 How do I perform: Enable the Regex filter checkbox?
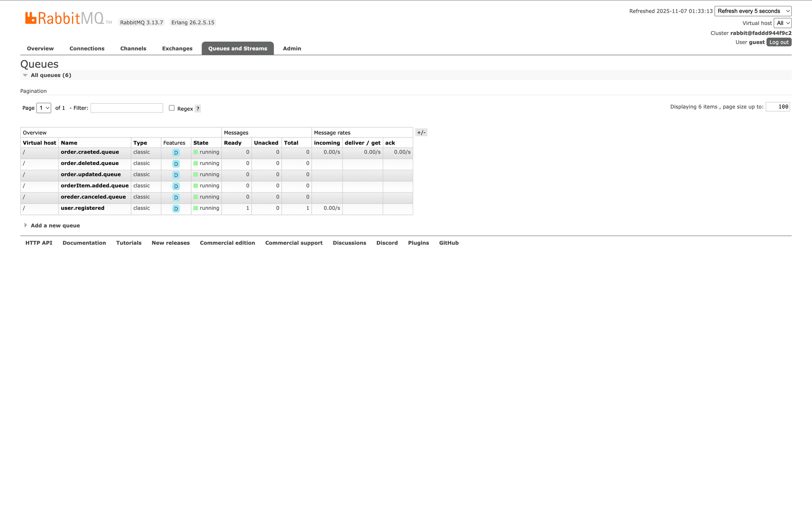coord(172,108)
